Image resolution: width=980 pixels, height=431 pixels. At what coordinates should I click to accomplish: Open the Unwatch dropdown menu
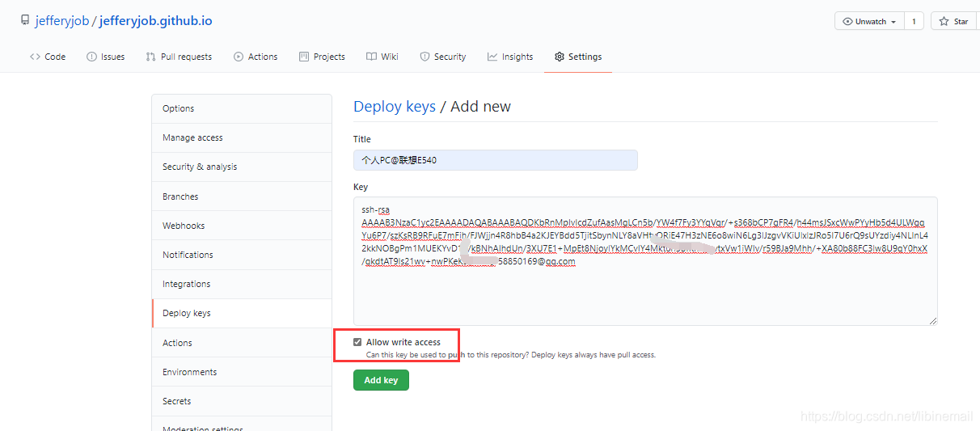[x=869, y=22]
